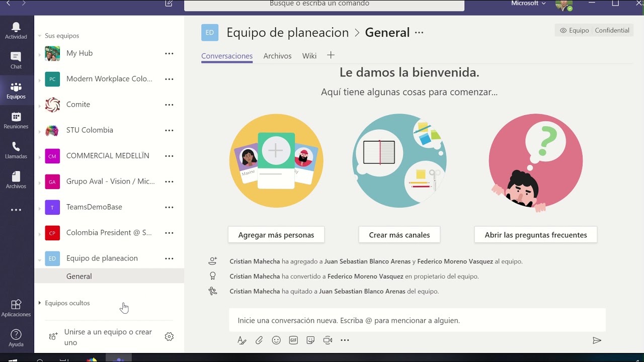
Task: Open more compose options ellipsis
Action: [x=345, y=340]
